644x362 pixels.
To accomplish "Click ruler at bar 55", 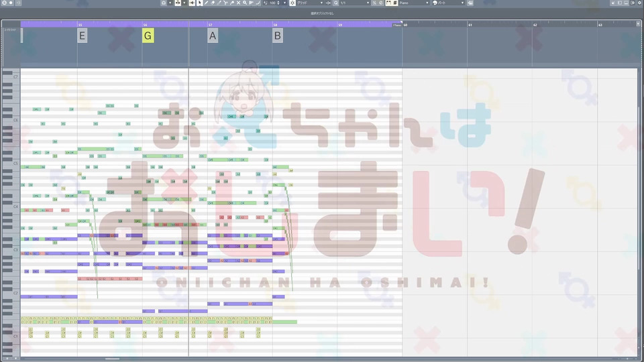I will tap(80, 25).
